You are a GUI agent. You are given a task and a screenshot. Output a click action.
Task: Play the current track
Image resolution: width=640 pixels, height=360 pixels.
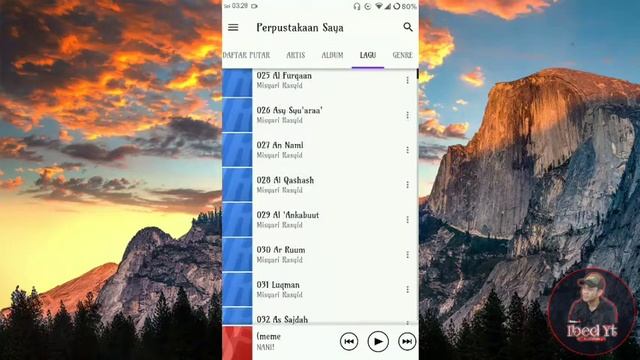(378, 342)
